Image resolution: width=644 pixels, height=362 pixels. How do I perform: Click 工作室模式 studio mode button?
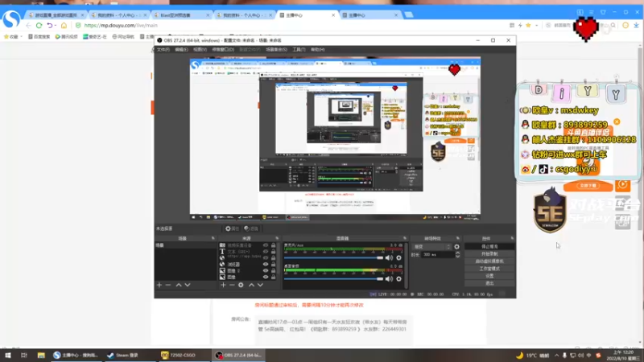489,269
